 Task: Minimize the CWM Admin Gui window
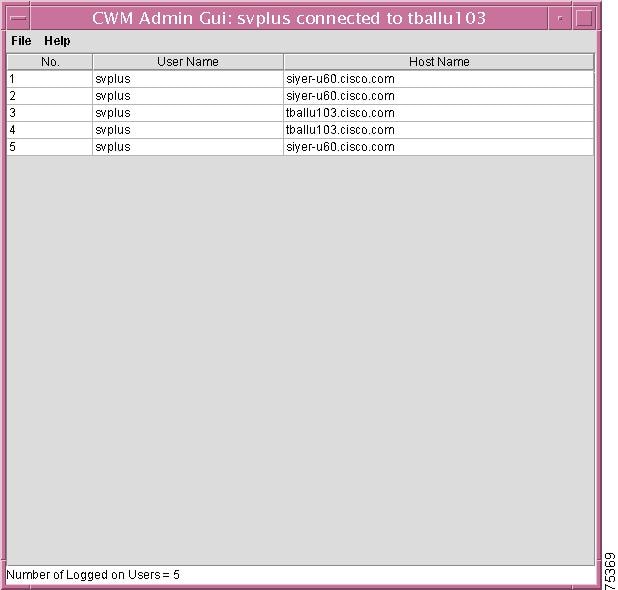coord(560,18)
